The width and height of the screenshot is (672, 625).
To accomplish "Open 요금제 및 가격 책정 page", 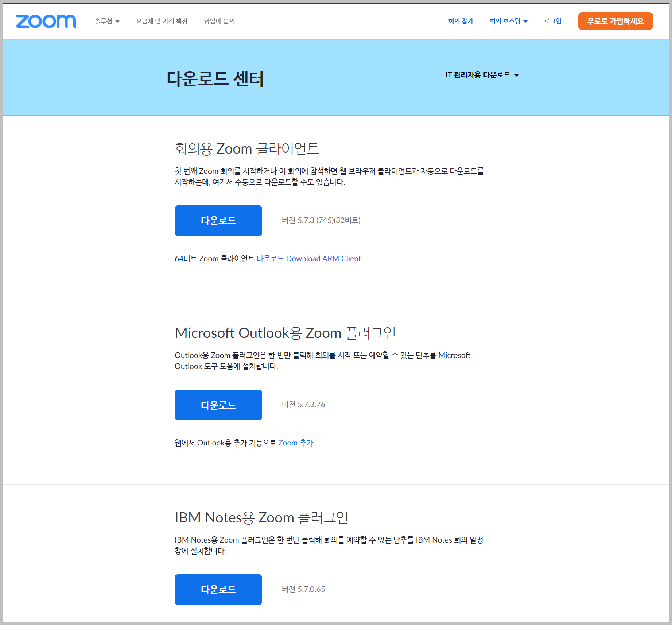I will coord(162,22).
